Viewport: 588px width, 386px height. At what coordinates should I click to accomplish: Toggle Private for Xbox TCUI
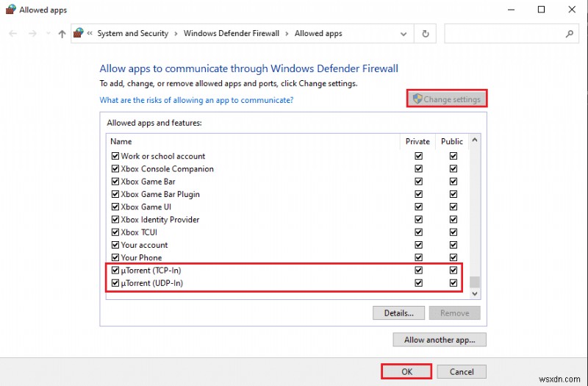coord(418,232)
